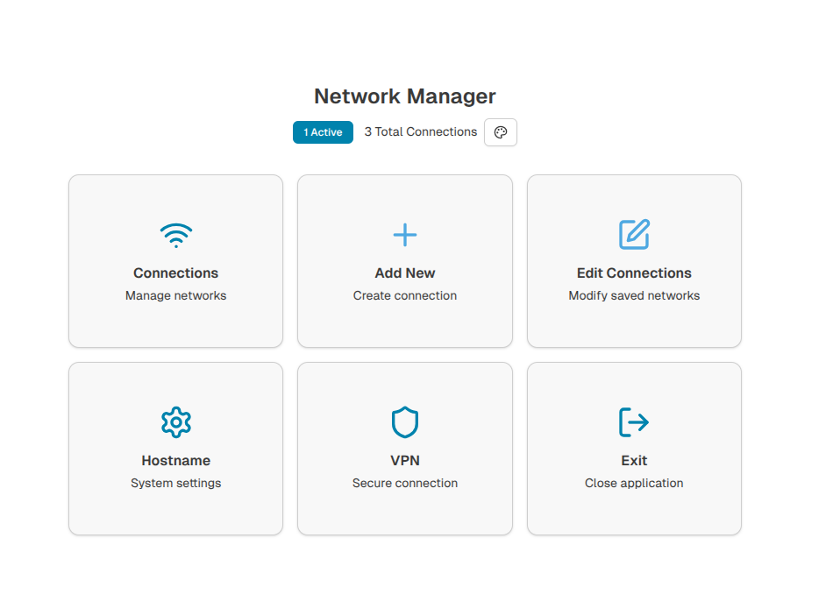The width and height of the screenshot is (840, 616).
Task: Open the theme palette button
Action: pyautogui.click(x=501, y=132)
